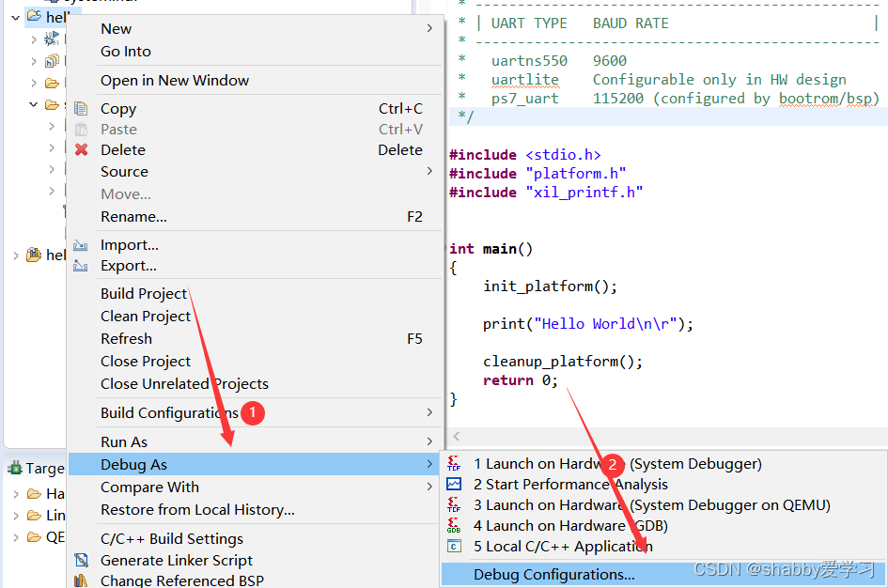This screenshot has height=588, width=888.
Task: Click the Ha folder icon in targets
Action: 35,494
